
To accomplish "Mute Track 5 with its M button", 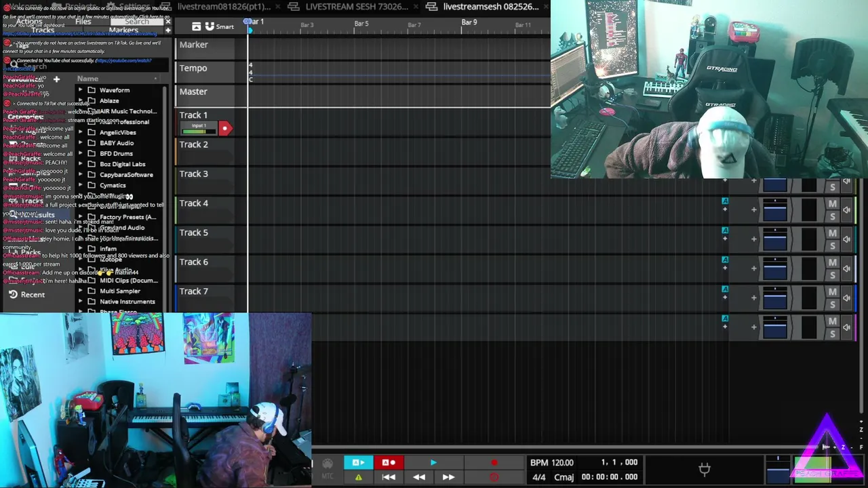I will pos(832,233).
